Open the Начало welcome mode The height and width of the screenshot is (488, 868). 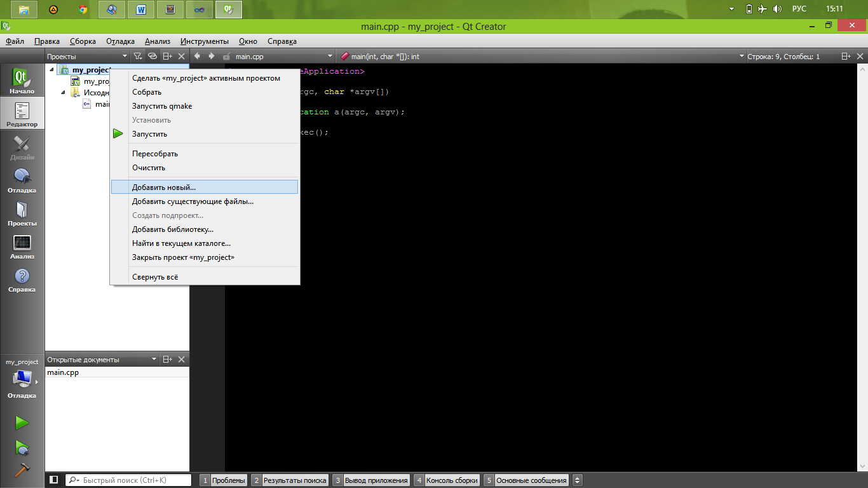pos(22,81)
